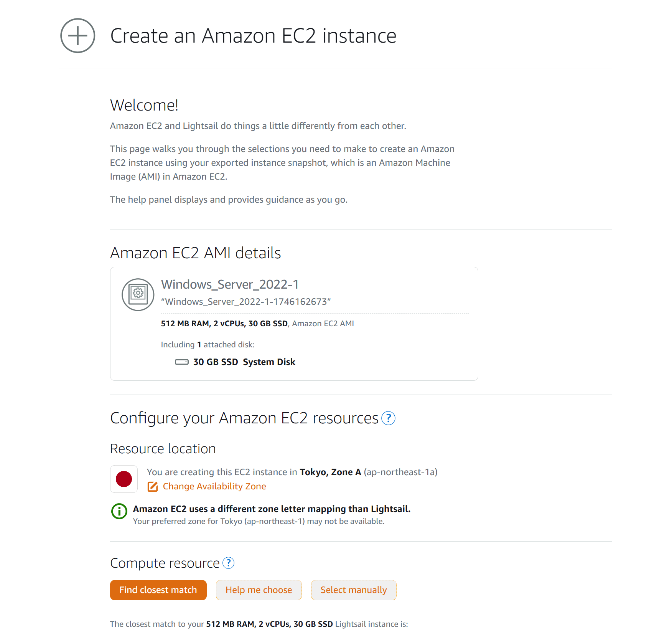
Task: Open help icon next to Compute resource
Action: click(229, 563)
